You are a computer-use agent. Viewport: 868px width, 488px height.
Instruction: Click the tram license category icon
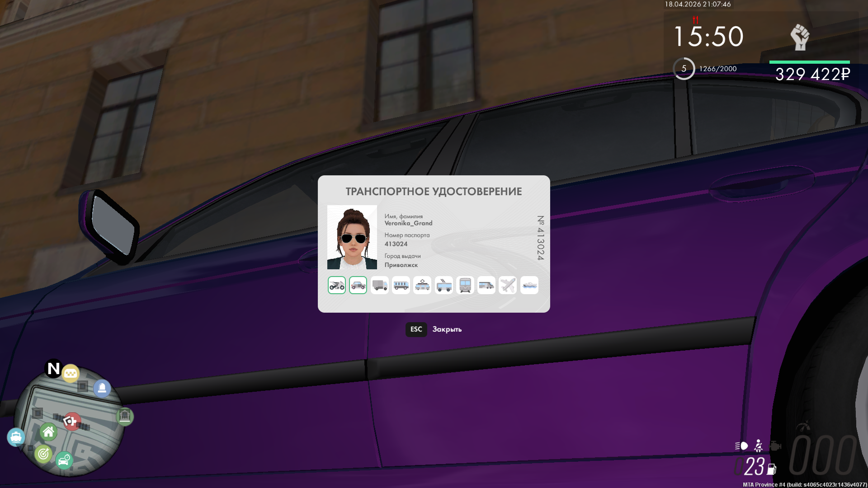pyautogui.click(x=422, y=285)
